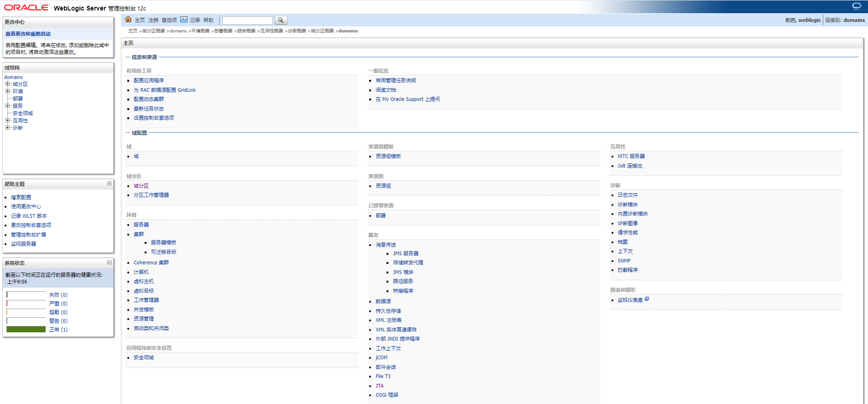The image size is (868, 404).
Task: Open 在 My Oracle Support 上提问
Action: pos(408,99)
